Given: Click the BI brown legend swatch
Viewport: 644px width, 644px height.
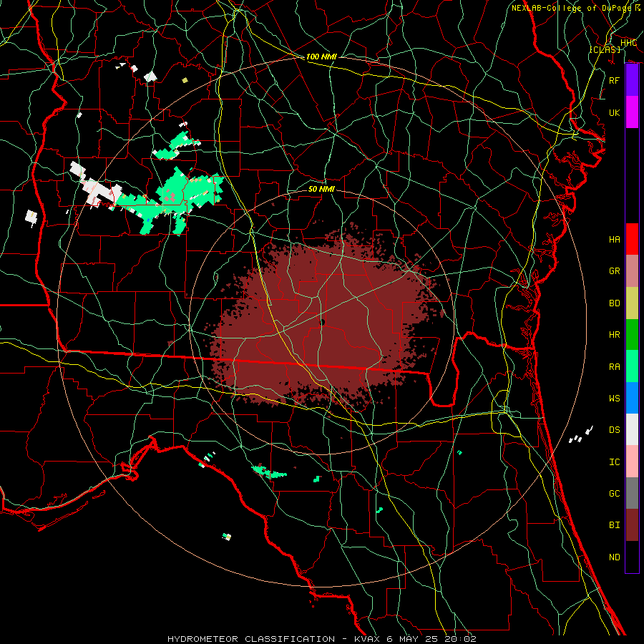Looking at the screenshot, I should click(x=632, y=525).
